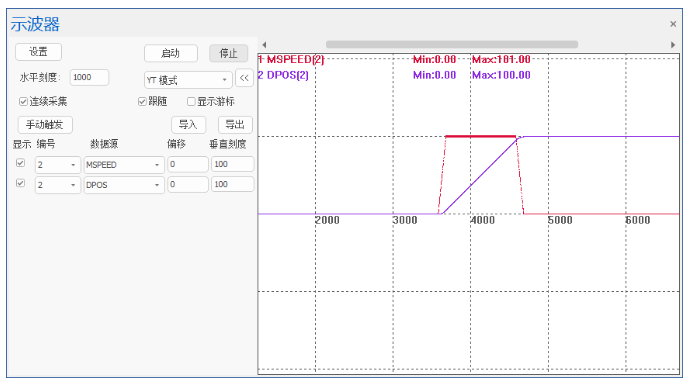Click the 水平刻度 horizontal scale input field

pos(89,77)
